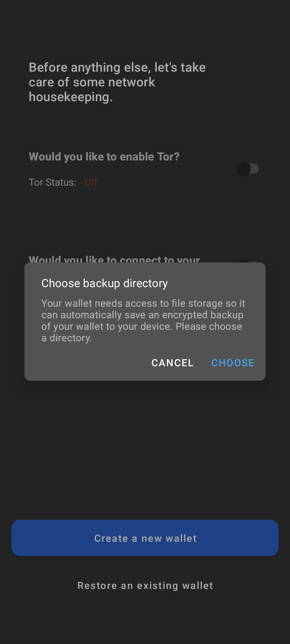Click empty dialog space left of CANCEL
The width and height of the screenshot is (290, 644).
(89, 363)
